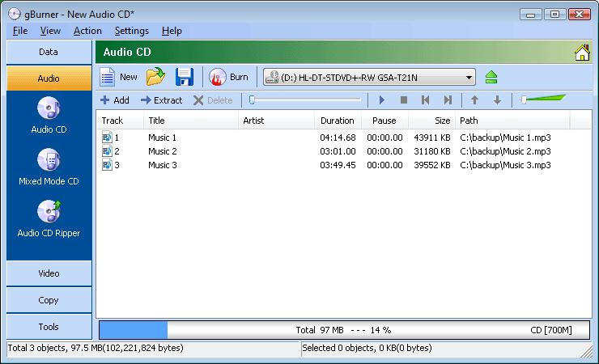
Task: Sort by the Duration column header
Action: pyautogui.click(x=338, y=121)
